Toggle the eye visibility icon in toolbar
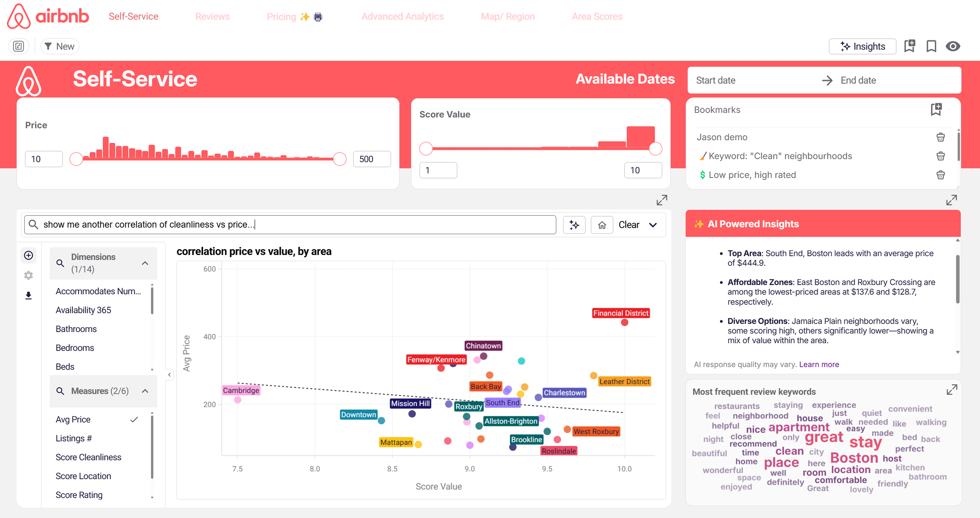980x518 pixels. (x=953, y=46)
